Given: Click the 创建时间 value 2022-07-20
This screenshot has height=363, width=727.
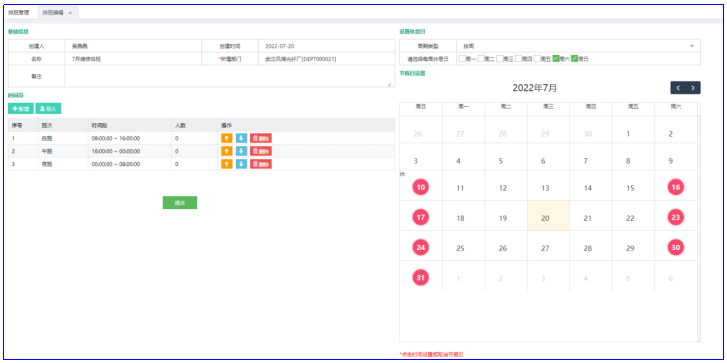Looking at the screenshot, I should (x=280, y=46).
